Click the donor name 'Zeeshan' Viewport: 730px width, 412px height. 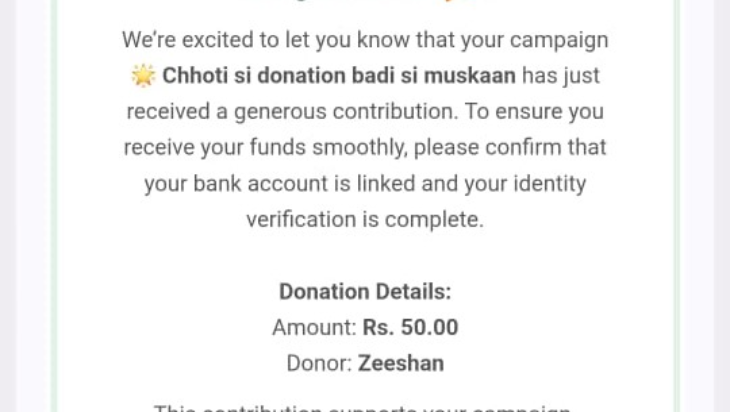pos(400,363)
